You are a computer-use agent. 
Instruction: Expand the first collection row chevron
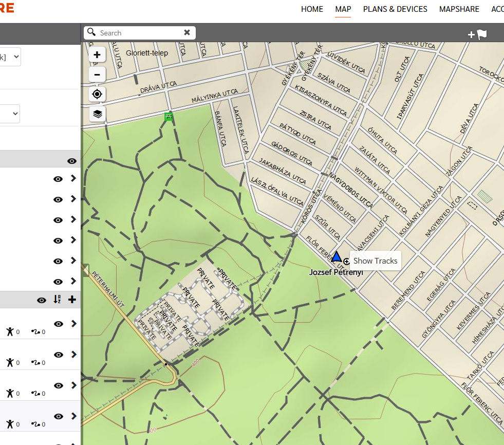tap(74, 323)
